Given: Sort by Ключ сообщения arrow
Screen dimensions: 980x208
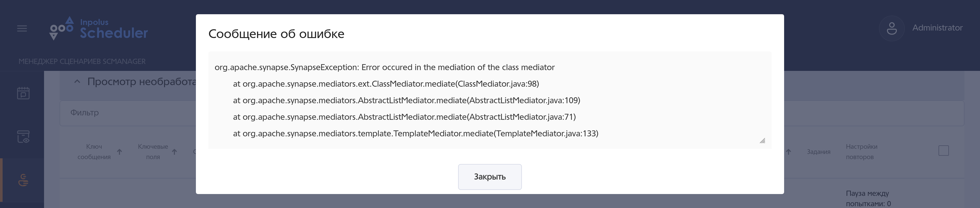Looking at the screenshot, I should click(x=119, y=152).
